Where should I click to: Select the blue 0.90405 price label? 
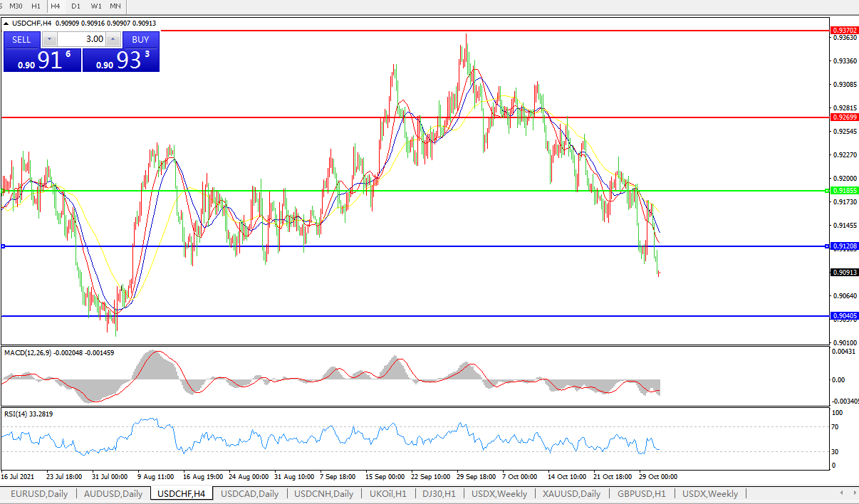[844, 316]
